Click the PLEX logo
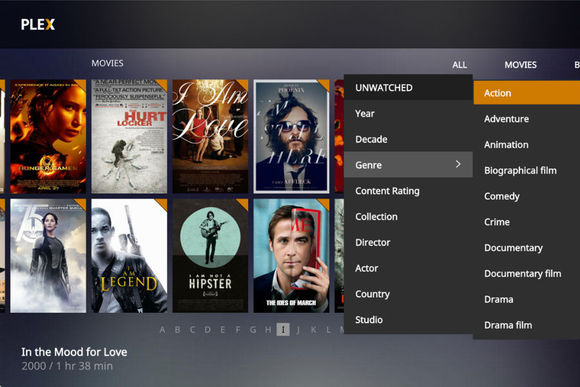 [38, 24]
